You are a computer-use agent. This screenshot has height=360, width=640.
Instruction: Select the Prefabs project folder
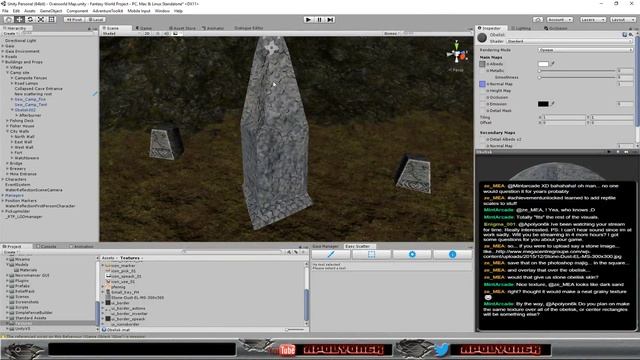coord(22,286)
